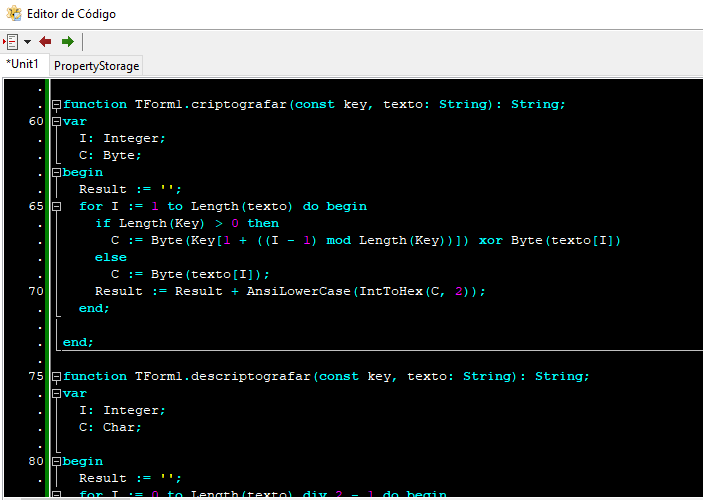Click line number 70 in the gutter

(36, 291)
